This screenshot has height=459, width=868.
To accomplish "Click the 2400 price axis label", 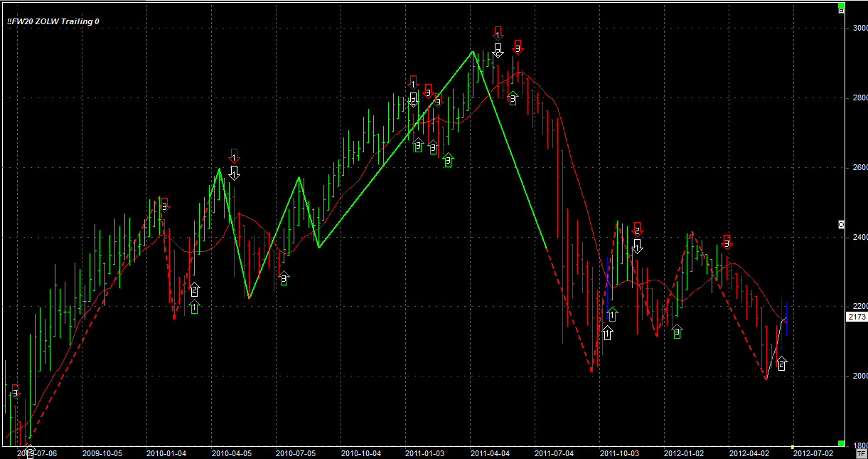I will (859, 237).
